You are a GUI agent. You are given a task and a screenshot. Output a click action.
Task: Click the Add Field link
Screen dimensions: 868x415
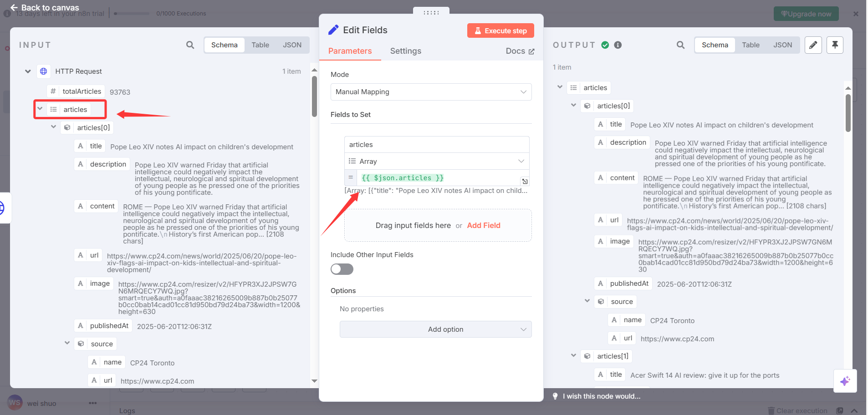click(484, 226)
